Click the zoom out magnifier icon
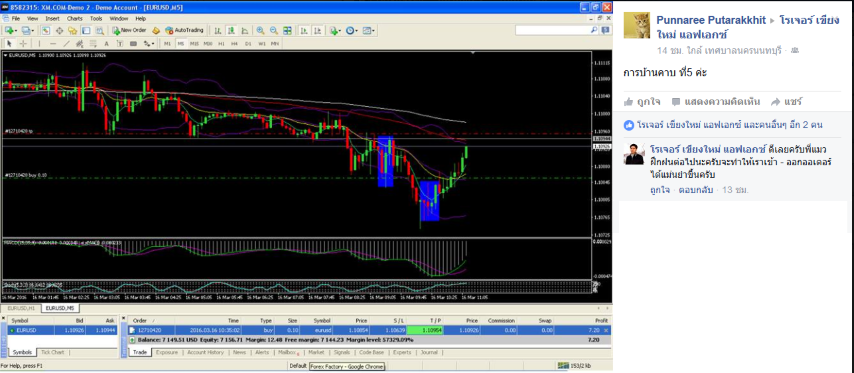Image resolution: width=854 pixels, height=373 pixels. [x=274, y=30]
